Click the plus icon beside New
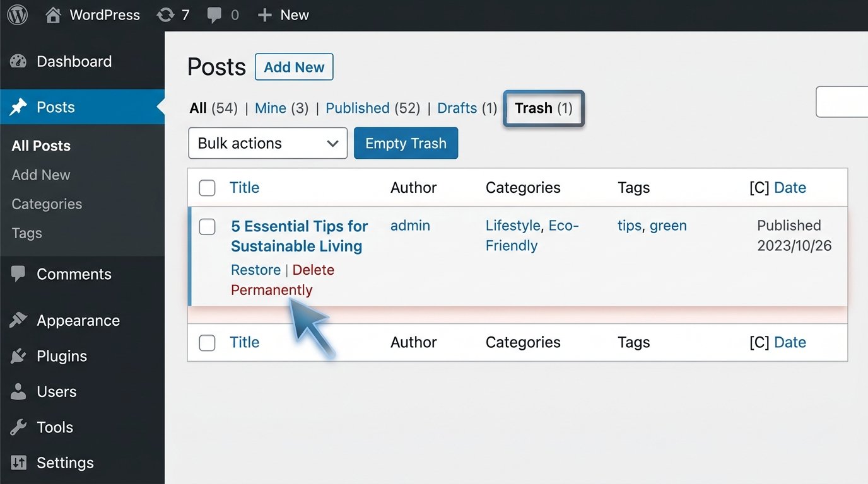Image resolution: width=868 pixels, height=484 pixels. coord(264,15)
